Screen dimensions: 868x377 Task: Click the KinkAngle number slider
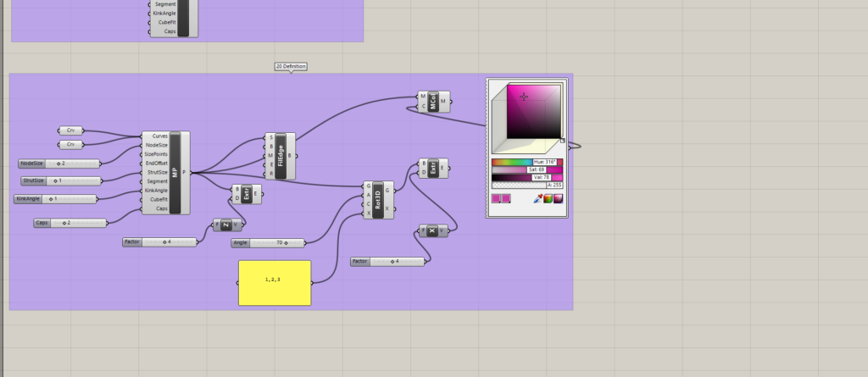coord(55,199)
